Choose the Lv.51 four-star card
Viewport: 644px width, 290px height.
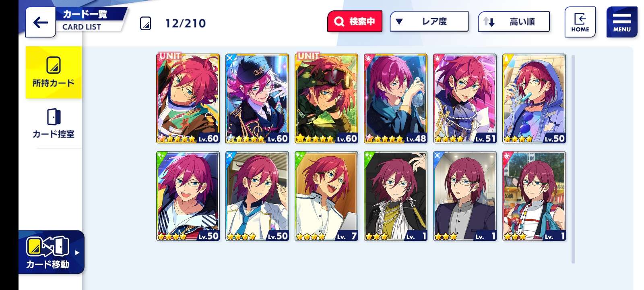click(465, 99)
